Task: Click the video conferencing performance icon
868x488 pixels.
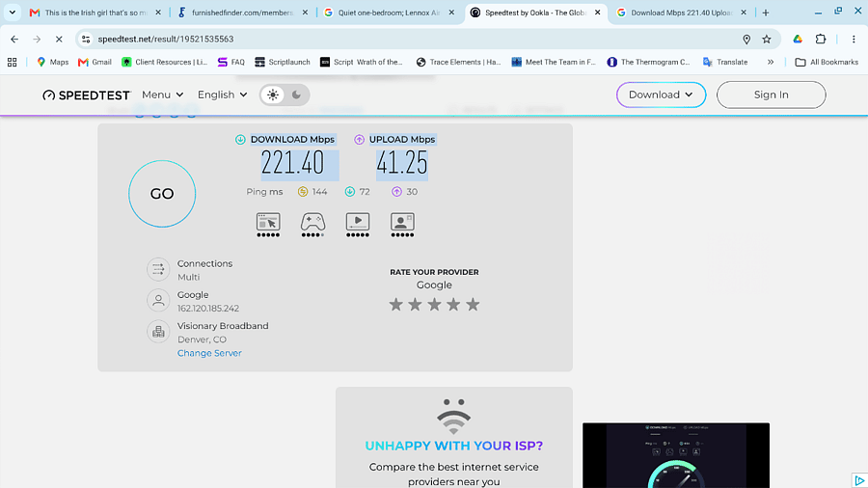Action: 402,222
